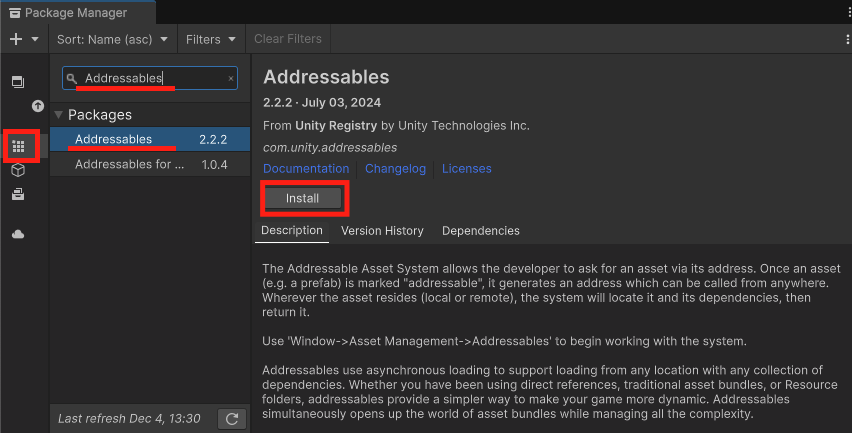Open the Filters dropdown
The width and height of the screenshot is (852, 433).
[x=211, y=39]
